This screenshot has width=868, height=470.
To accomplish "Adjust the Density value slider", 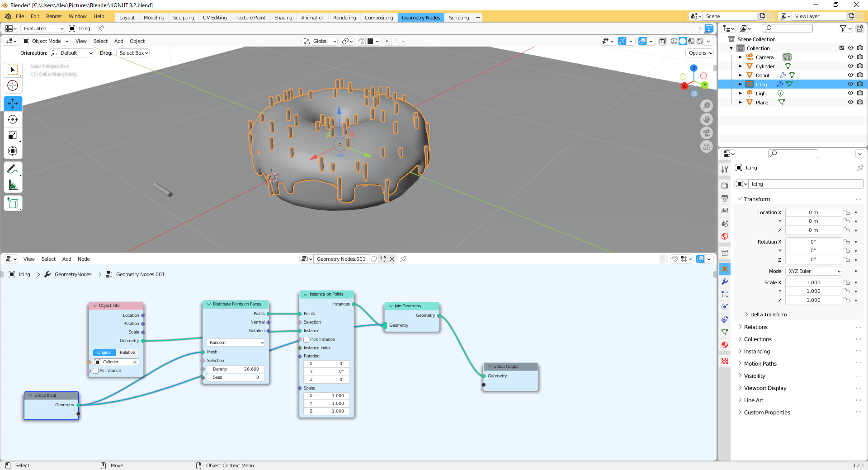I will pyautogui.click(x=236, y=369).
